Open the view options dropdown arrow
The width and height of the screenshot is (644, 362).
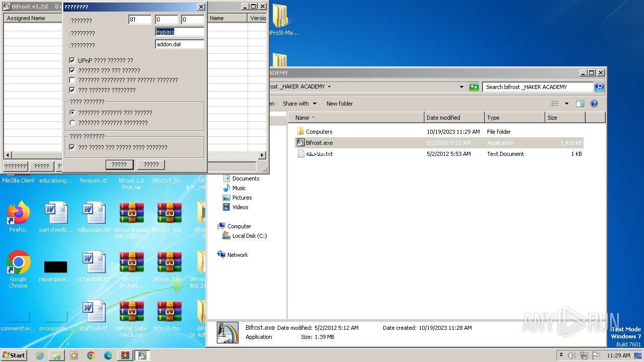[x=566, y=104]
